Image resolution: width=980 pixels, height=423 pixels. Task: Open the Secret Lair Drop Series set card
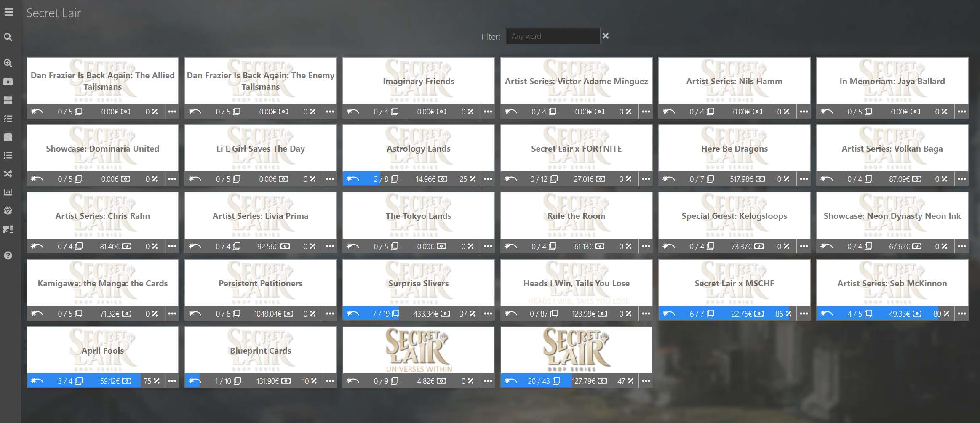[577, 350]
